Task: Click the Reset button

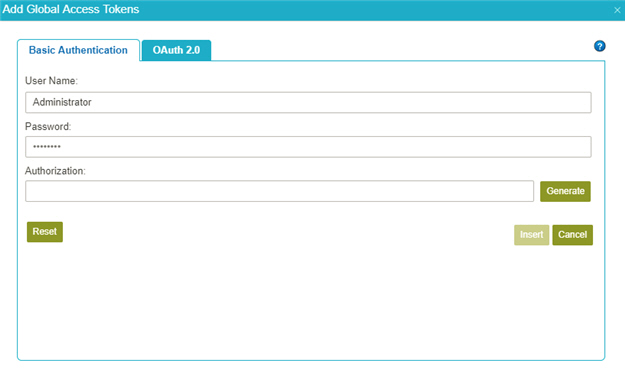Action: click(x=45, y=232)
